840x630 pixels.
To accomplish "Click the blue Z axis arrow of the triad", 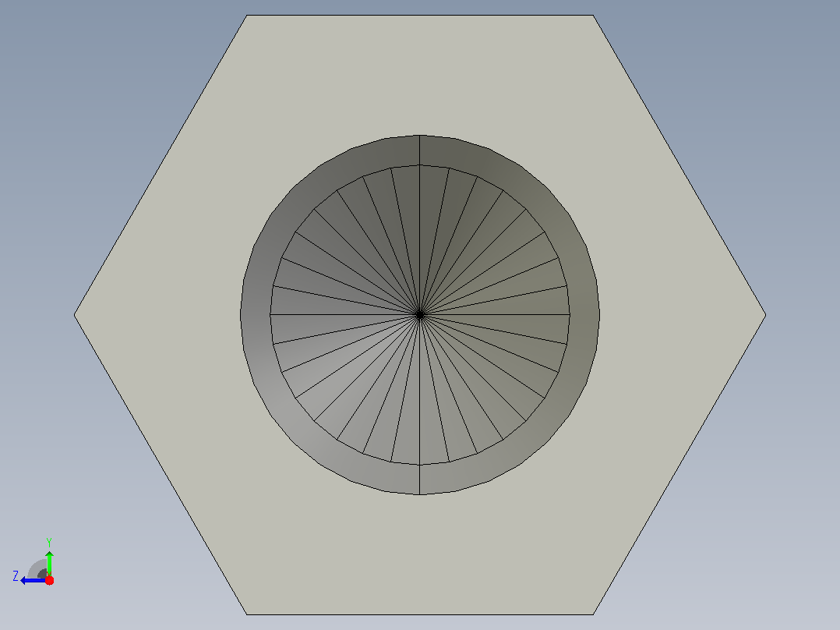I will point(34,581).
